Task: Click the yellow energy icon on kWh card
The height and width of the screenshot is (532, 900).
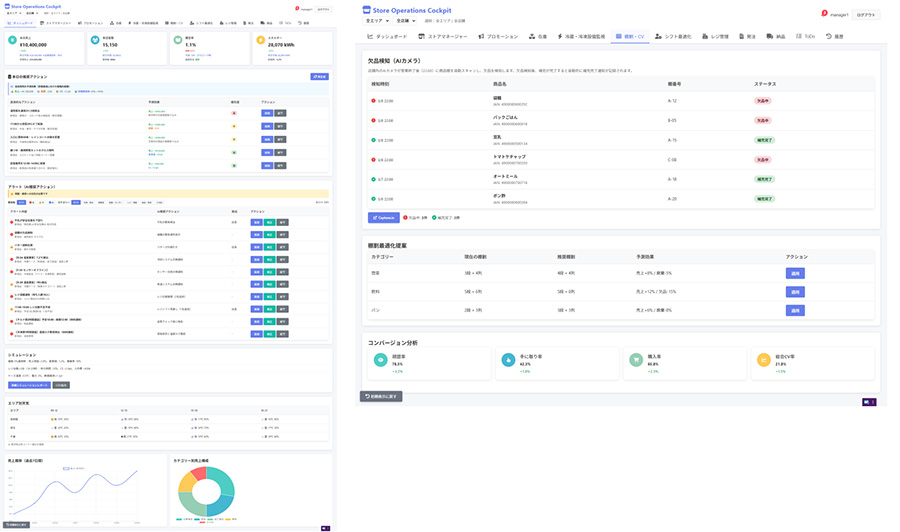Action: pyautogui.click(x=261, y=41)
